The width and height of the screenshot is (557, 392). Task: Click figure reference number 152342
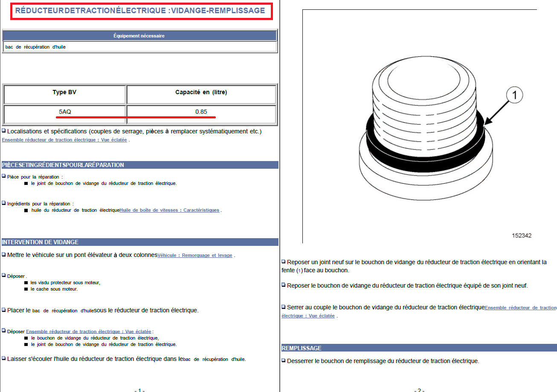point(522,235)
